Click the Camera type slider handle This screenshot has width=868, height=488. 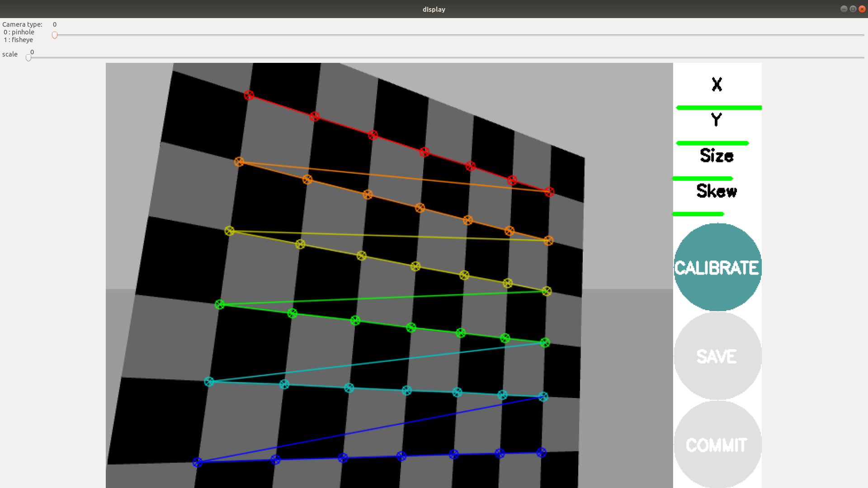(55, 35)
